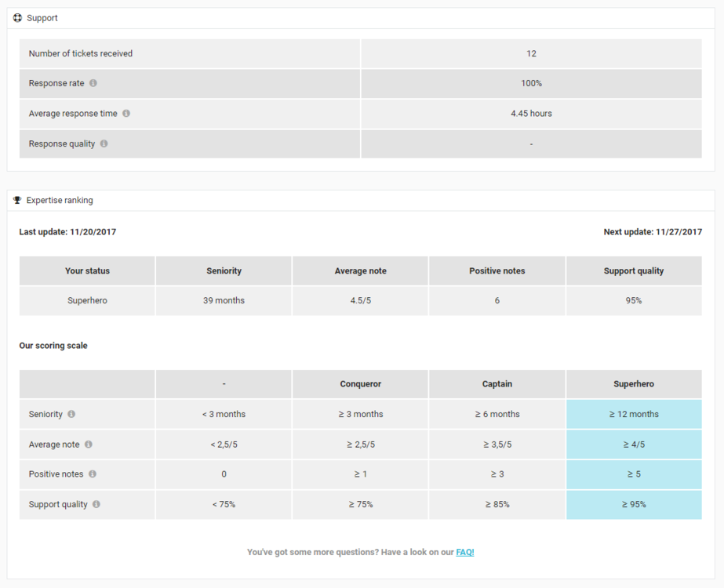Open the FAQ! link
724x588 pixels.
coord(465,552)
